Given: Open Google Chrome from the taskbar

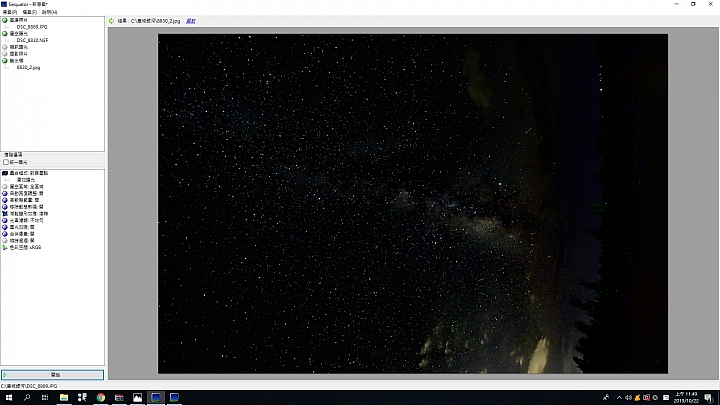Looking at the screenshot, I should 101,398.
